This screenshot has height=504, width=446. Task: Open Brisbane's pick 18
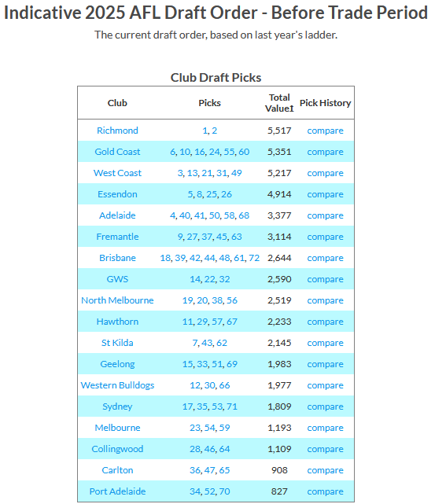point(165,258)
